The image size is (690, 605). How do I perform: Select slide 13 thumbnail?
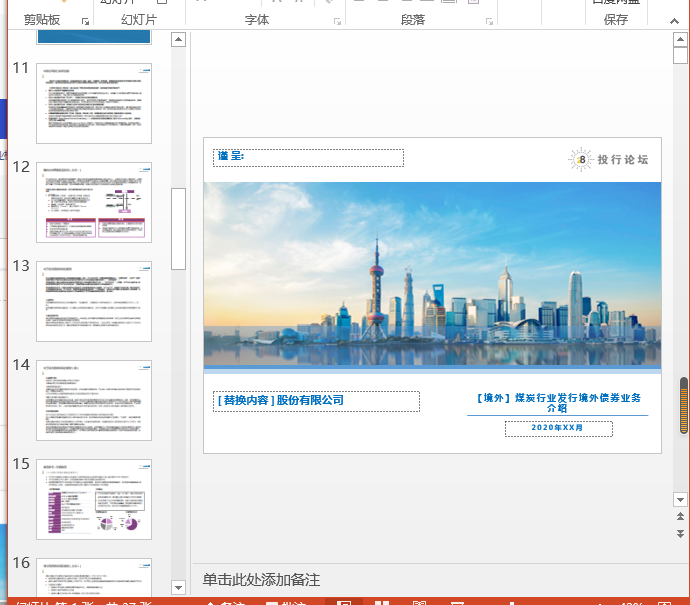94,301
